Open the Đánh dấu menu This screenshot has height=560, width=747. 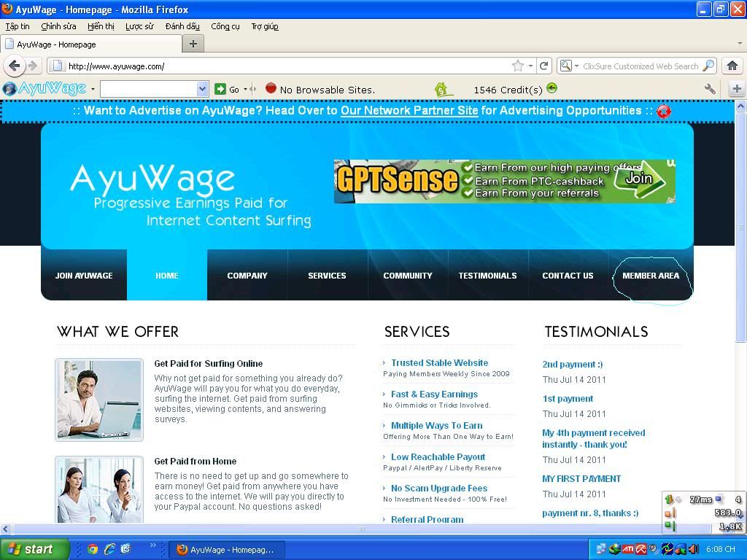coord(182,26)
